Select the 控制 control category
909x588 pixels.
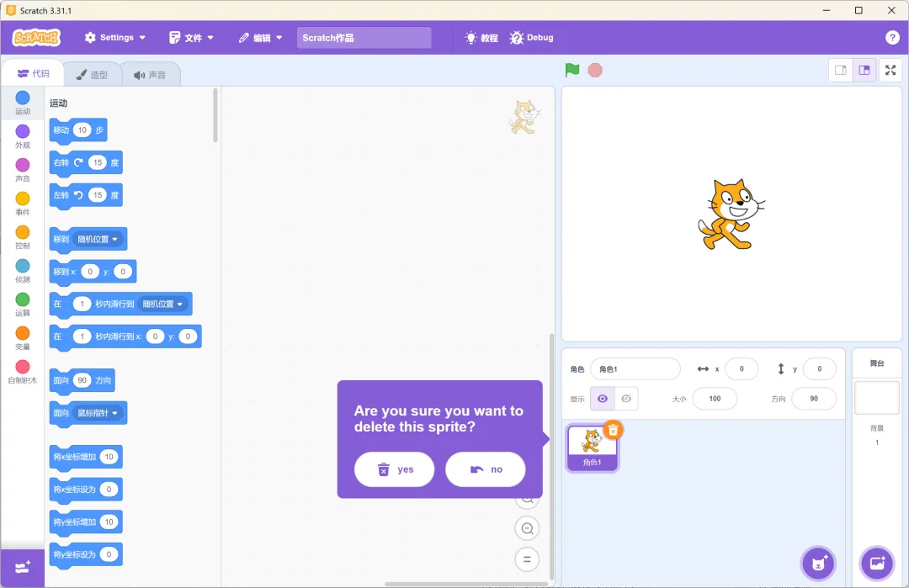click(x=23, y=237)
